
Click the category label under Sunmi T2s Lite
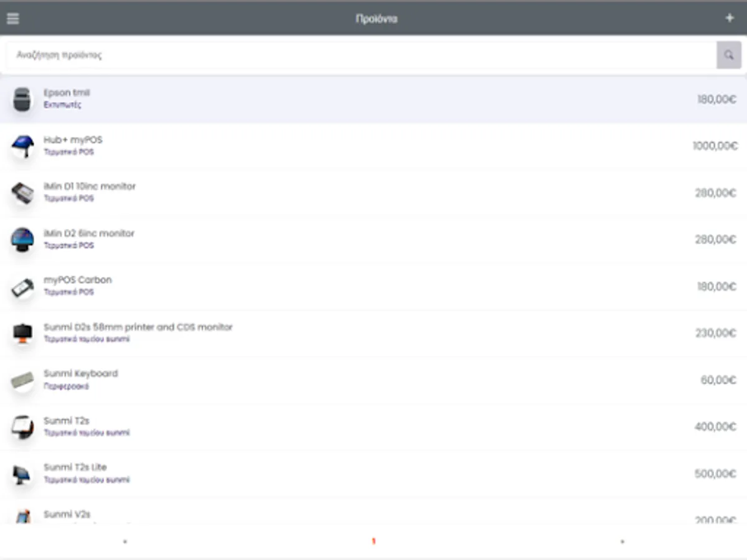pyautogui.click(x=87, y=480)
